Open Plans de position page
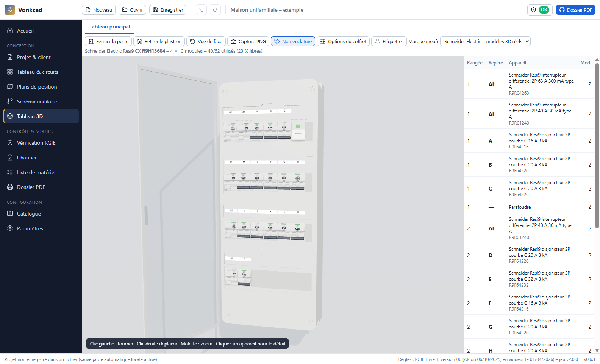This screenshot has height=364, width=600. 41,87
